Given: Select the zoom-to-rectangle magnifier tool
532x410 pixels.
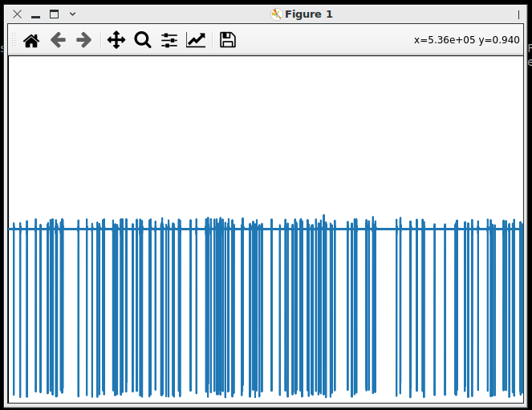Looking at the screenshot, I should coord(143,40).
